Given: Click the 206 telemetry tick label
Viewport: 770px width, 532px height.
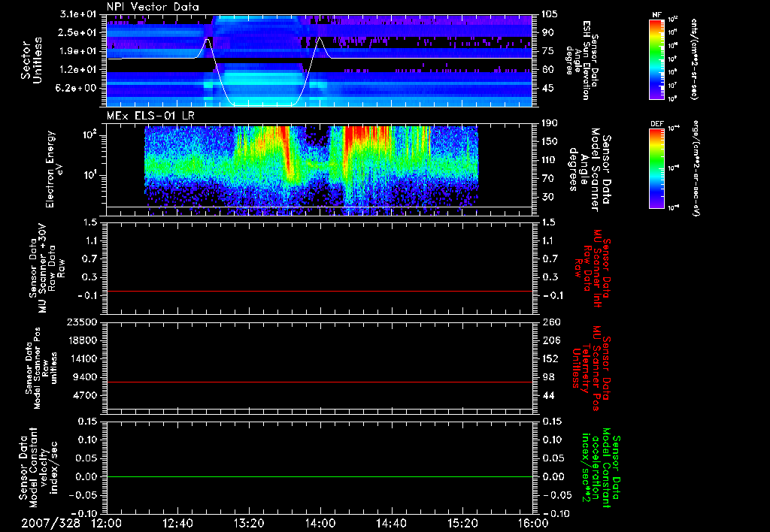Looking at the screenshot, I should 550,340.
